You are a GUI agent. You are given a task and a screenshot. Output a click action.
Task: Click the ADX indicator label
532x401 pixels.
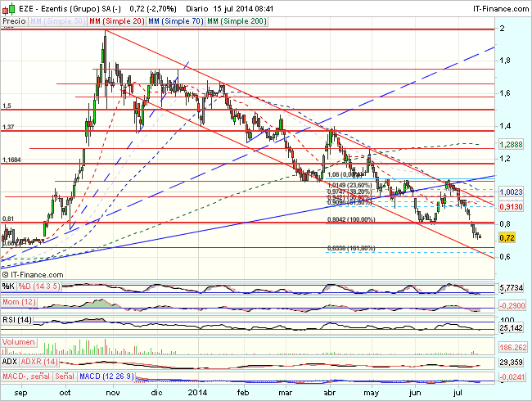click(9, 360)
